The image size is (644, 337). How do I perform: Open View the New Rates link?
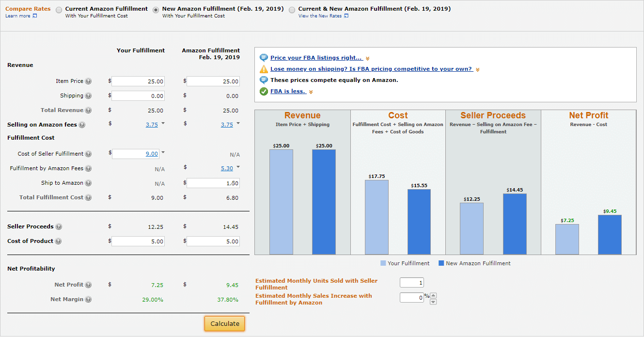tap(320, 16)
